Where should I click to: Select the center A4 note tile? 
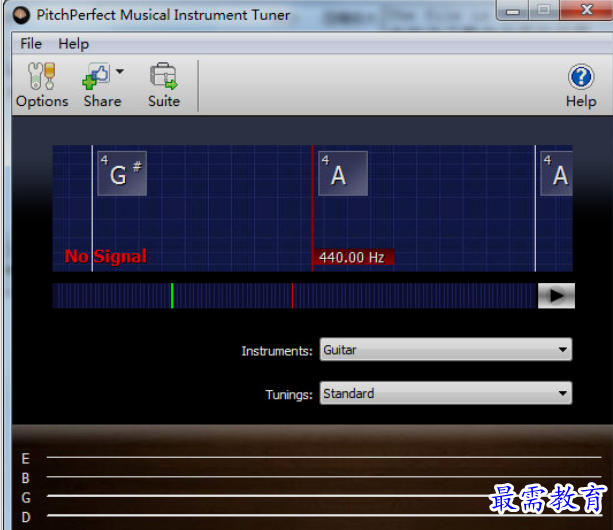[343, 174]
